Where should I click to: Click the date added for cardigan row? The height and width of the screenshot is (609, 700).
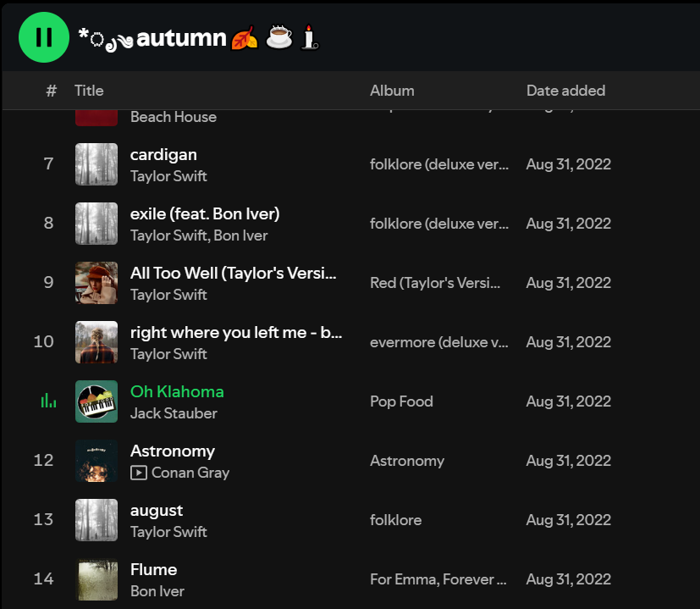pos(568,164)
